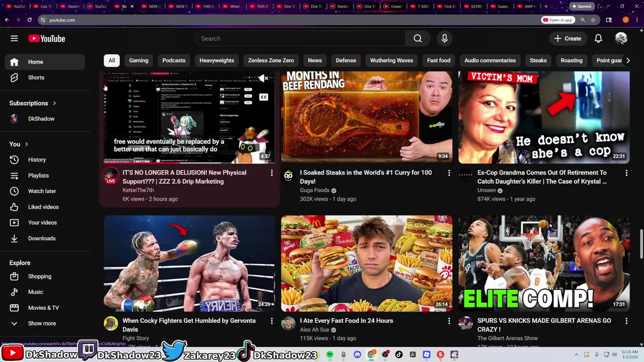644x362 pixels.
Task: Open options menu for Spurs vs Knicks video
Action: pos(626,321)
